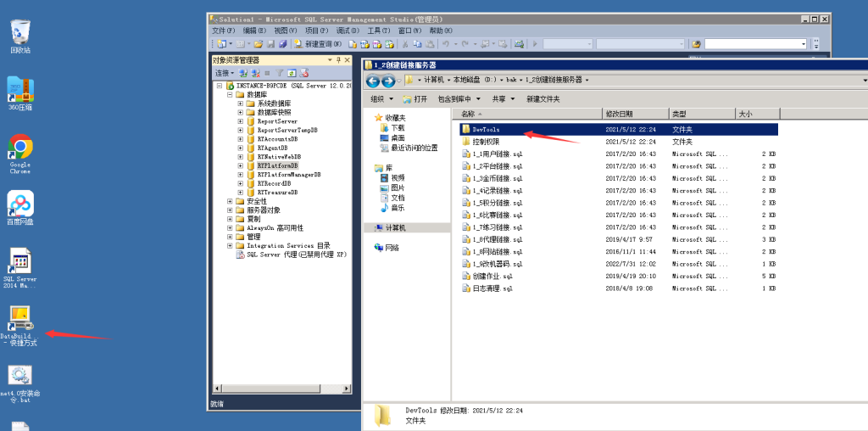Open the 工具(T) menu

(x=379, y=31)
